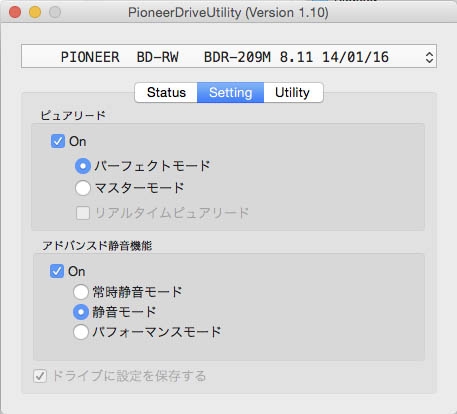
Task: Click the yellow minimize window button
Action: [x=35, y=12]
